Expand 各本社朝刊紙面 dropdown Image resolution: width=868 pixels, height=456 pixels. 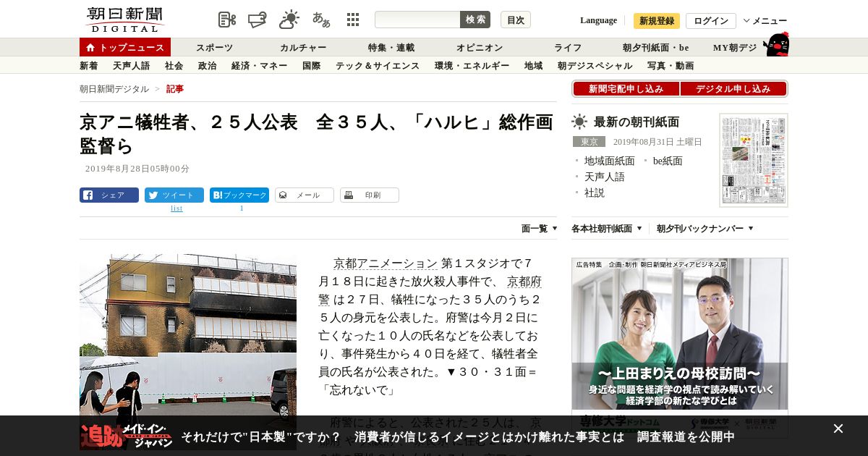[x=607, y=229]
